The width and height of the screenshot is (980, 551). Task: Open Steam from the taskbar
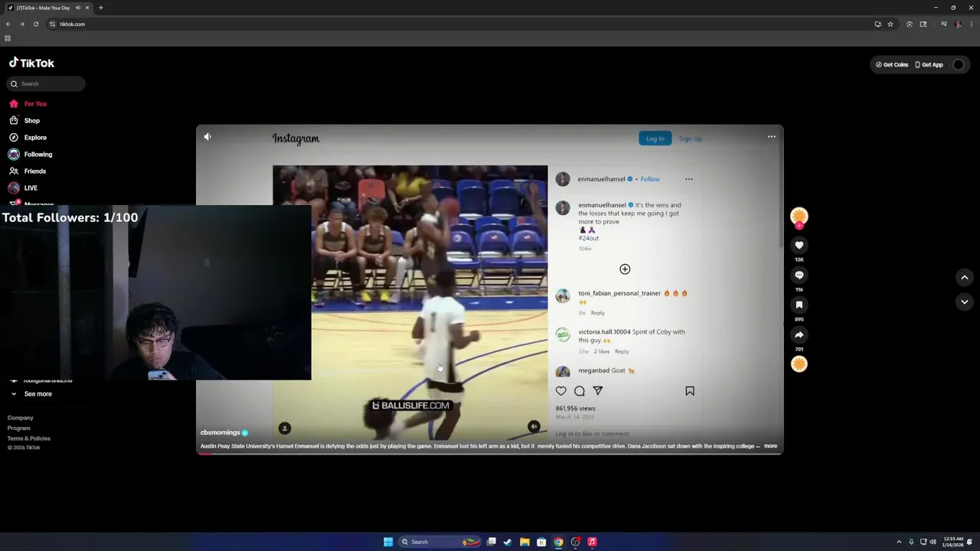click(x=508, y=542)
